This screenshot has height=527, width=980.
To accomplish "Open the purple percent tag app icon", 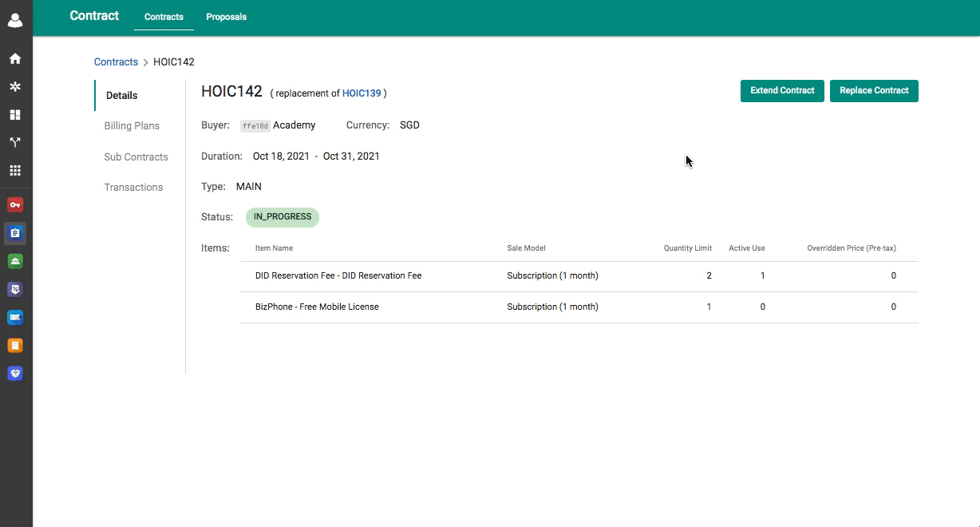I will 15,289.
